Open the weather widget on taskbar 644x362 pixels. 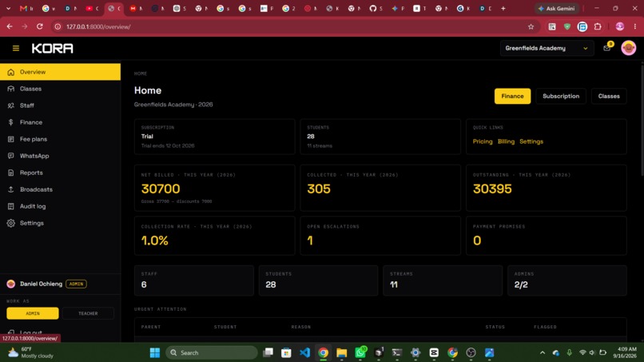pyautogui.click(x=31, y=352)
